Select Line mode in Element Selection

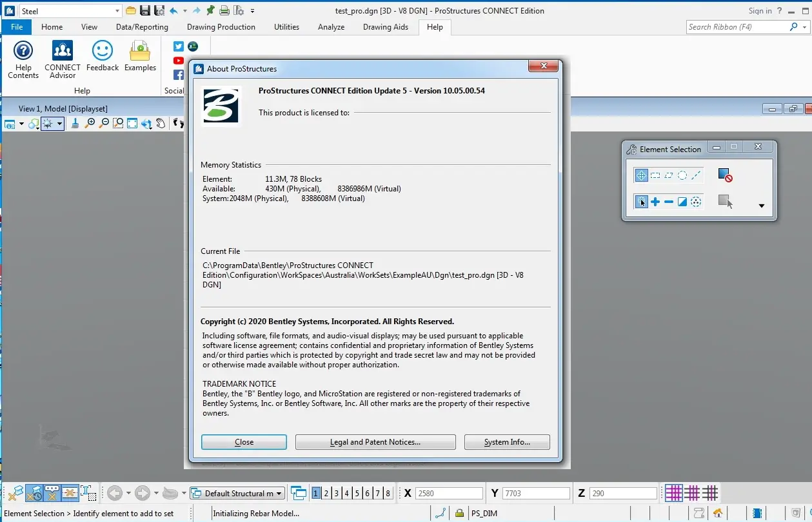696,175
